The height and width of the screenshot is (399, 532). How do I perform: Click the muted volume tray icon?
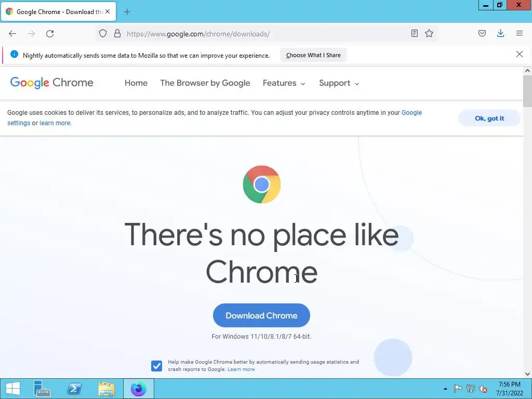tap(483, 389)
